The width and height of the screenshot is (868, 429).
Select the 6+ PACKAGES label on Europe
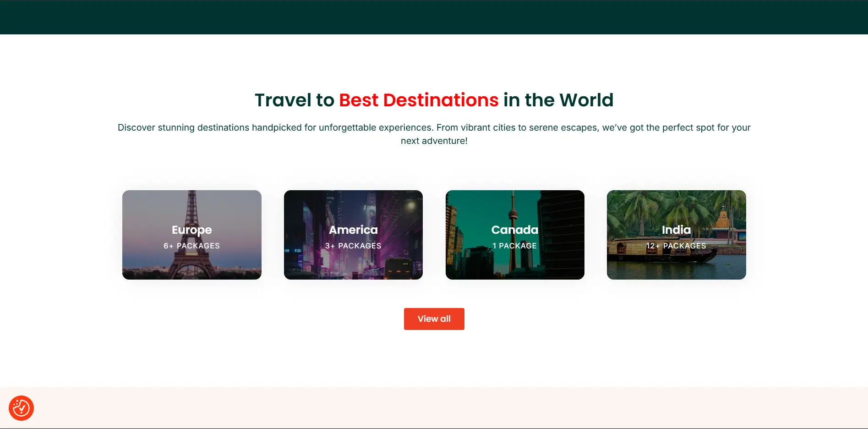191,246
